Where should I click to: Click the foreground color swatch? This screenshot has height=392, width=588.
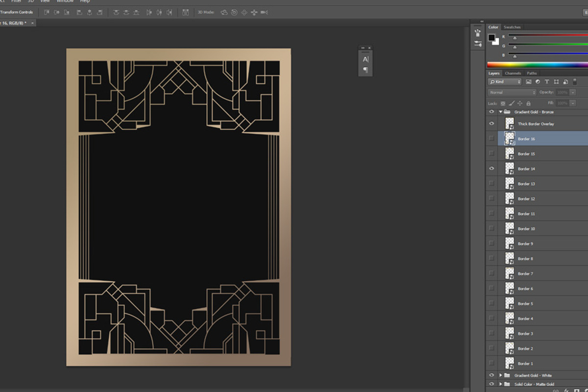[491, 38]
